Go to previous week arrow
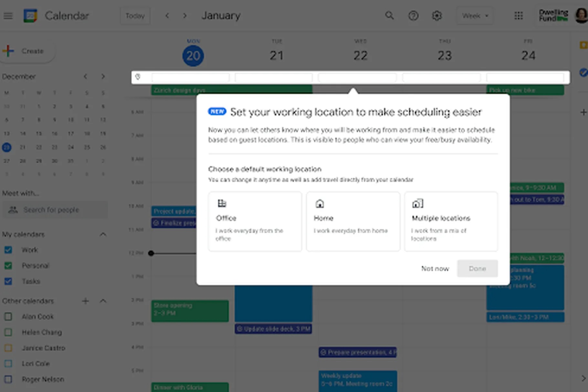This screenshot has height=392, width=588. [x=167, y=16]
